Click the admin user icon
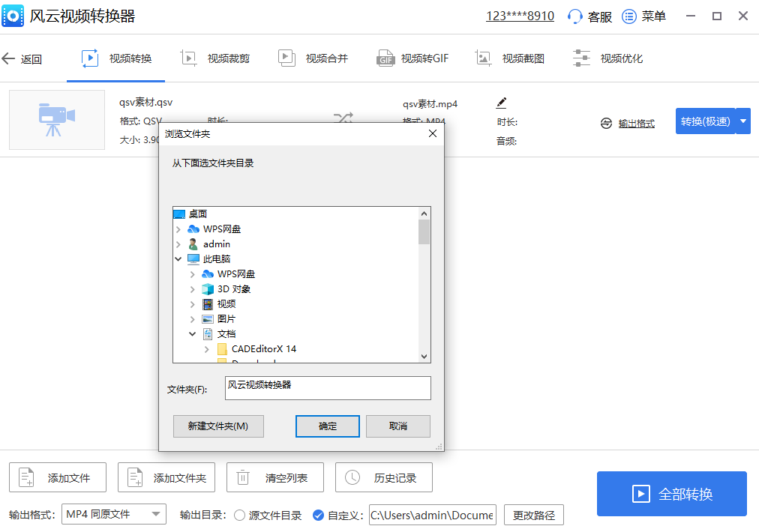759x532 pixels. pos(193,244)
